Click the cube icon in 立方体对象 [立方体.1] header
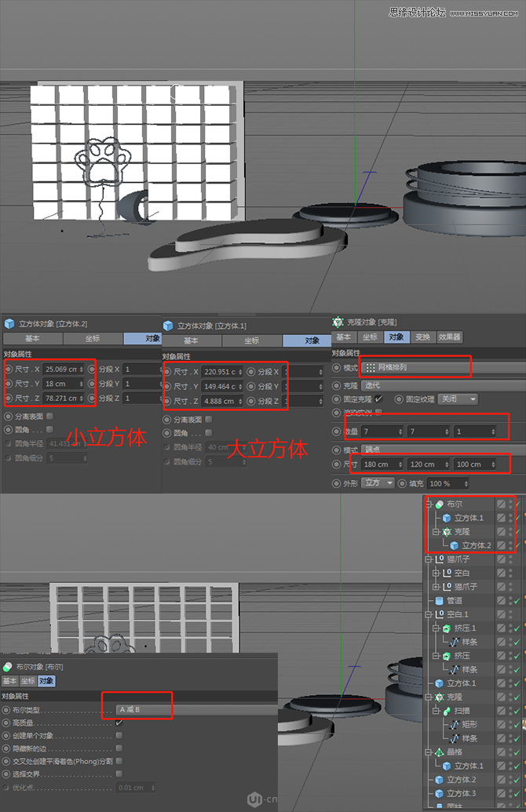Viewport: 526px width, 812px height. pos(168,326)
